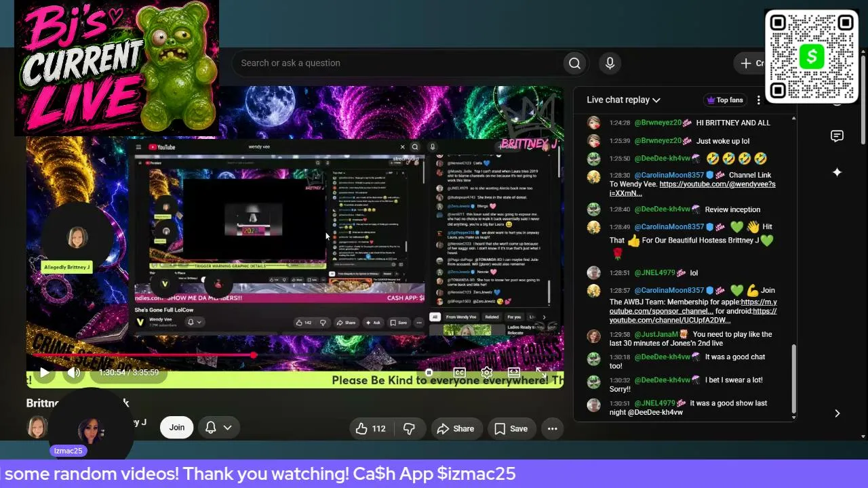The width and height of the screenshot is (868, 488).
Task: Click the embedded YouTube microphone icon
Action: coord(432,146)
